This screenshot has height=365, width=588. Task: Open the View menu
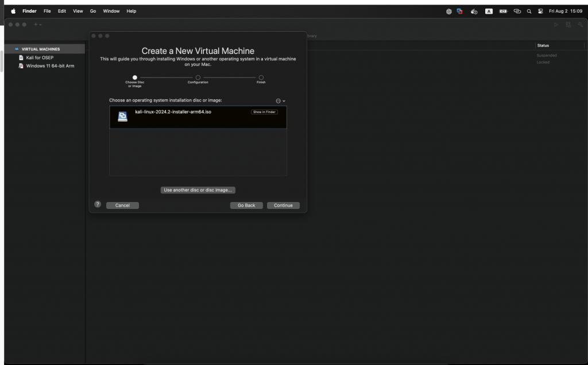coord(78,11)
